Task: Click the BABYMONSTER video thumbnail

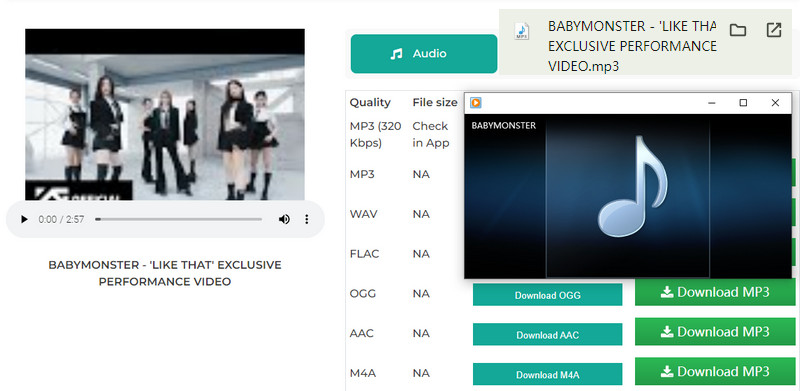Action: (165, 114)
